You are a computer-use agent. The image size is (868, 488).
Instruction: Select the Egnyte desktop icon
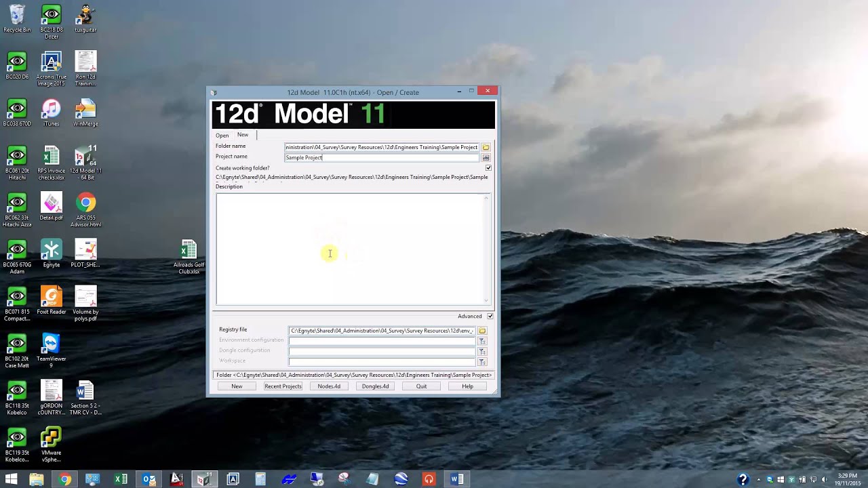(x=52, y=253)
